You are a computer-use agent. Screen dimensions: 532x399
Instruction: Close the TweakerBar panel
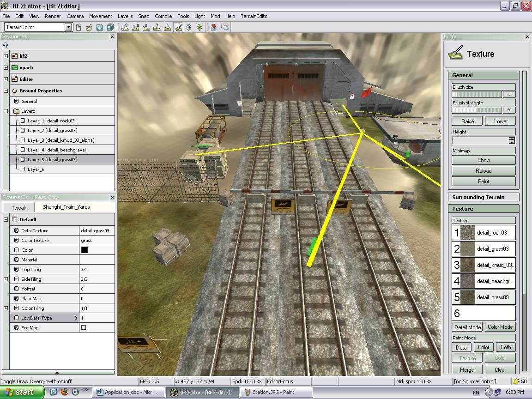click(x=112, y=197)
